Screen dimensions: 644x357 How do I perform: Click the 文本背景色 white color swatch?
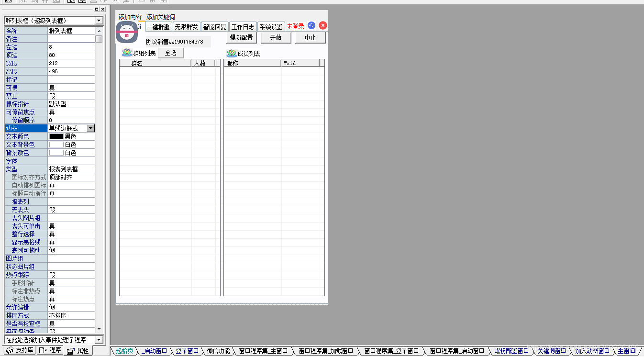56,145
